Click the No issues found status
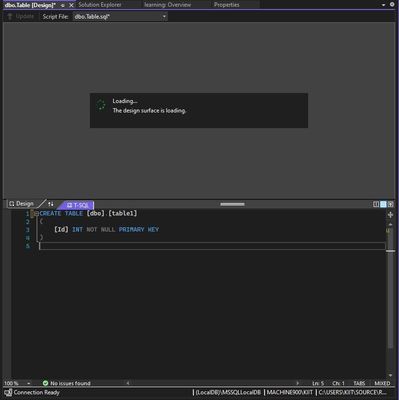Screen dimensions: 399x400 [70, 383]
